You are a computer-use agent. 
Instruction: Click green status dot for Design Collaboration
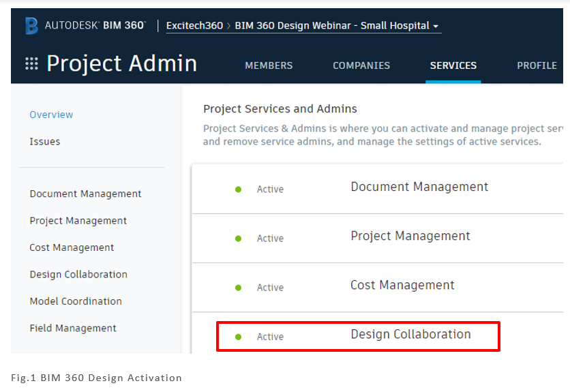click(238, 337)
